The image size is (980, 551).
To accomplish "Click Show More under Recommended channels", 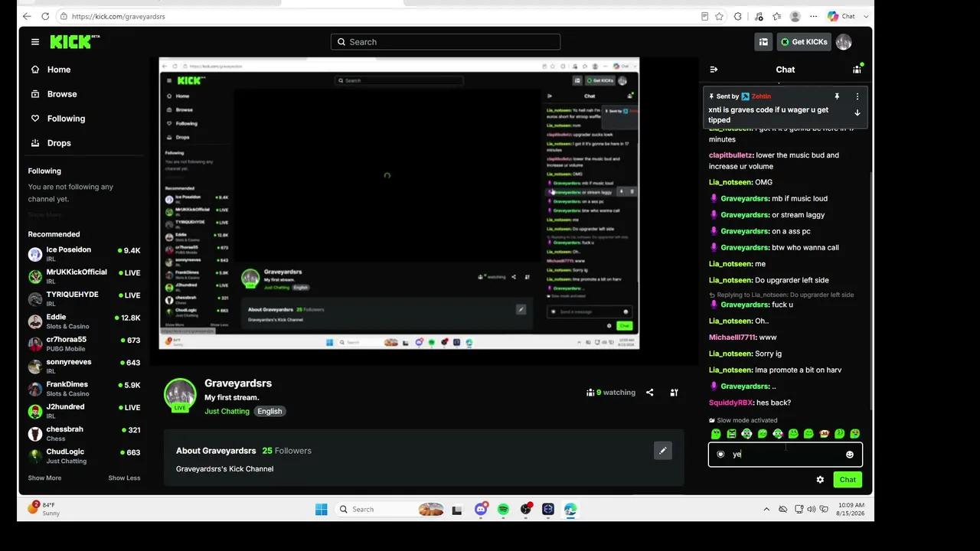I will [44, 478].
